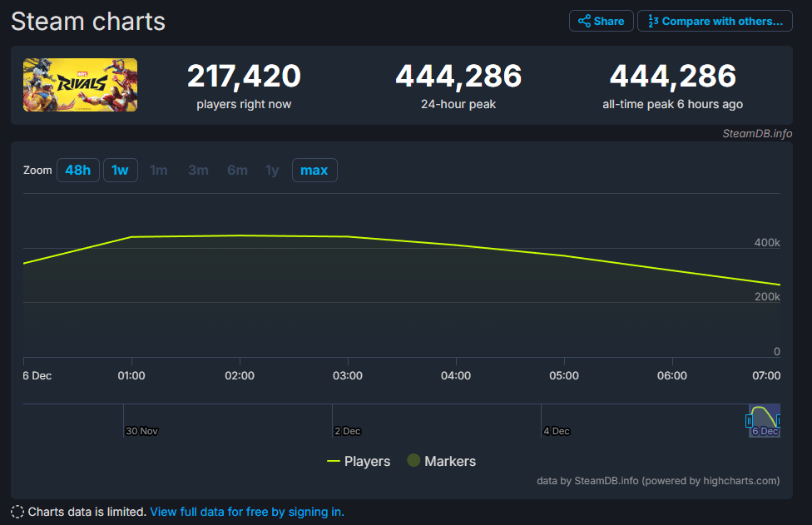Viewport: 812px width, 525px height.
Task: Select the 1m zoom range
Action: click(158, 170)
